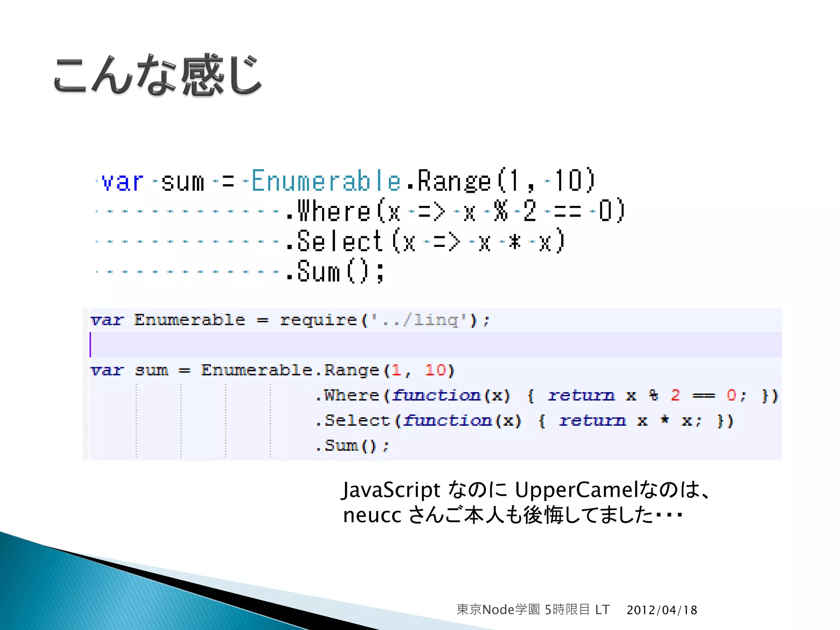Click the footer '東京Node学園 5時限目 LT'

pos(533,609)
